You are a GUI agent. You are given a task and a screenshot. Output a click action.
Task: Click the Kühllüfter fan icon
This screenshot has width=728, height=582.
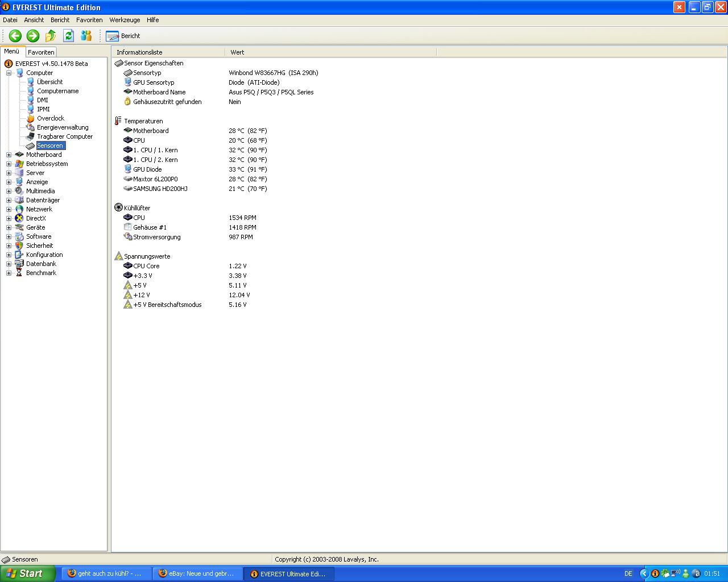point(118,208)
